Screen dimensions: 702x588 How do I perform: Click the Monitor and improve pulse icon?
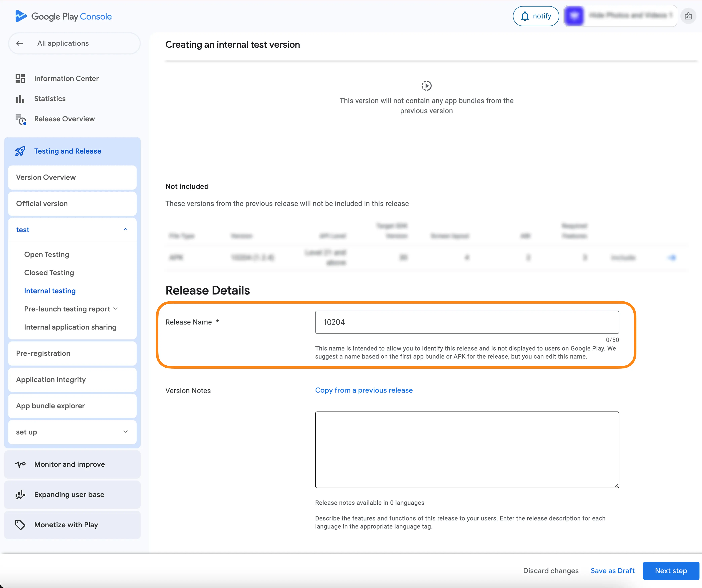click(x=20, y=464)
